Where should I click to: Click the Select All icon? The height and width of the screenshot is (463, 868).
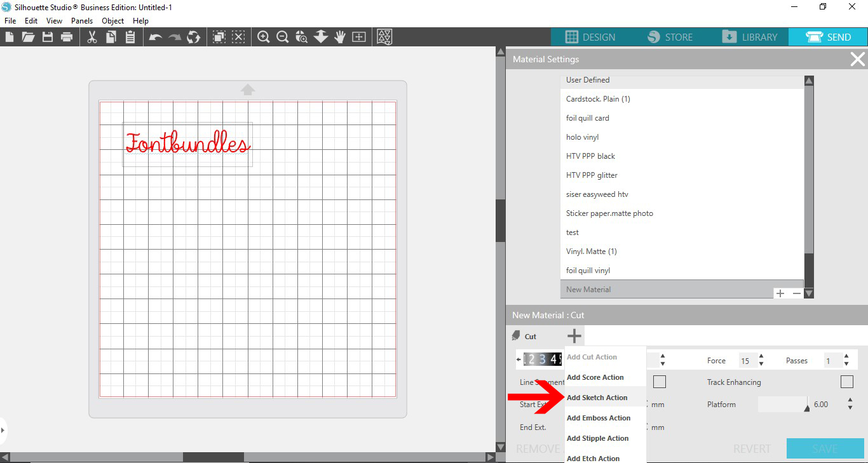pos(219,37)
